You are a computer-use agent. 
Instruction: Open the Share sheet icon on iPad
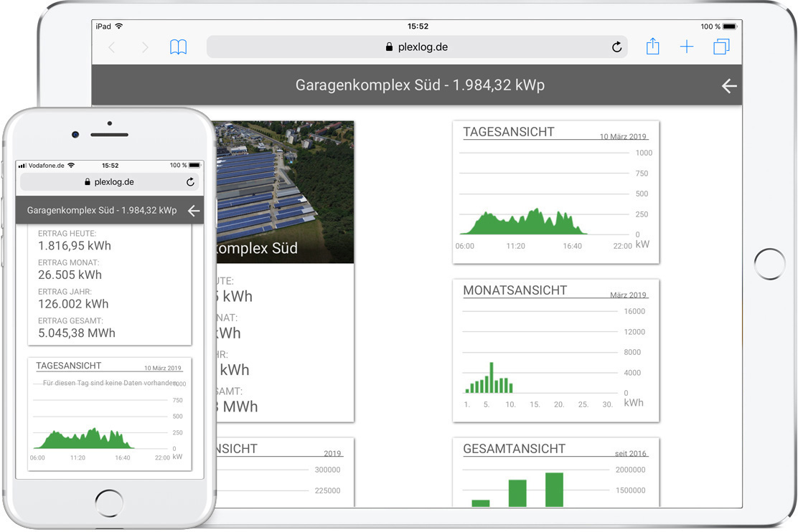coord(652,47)
